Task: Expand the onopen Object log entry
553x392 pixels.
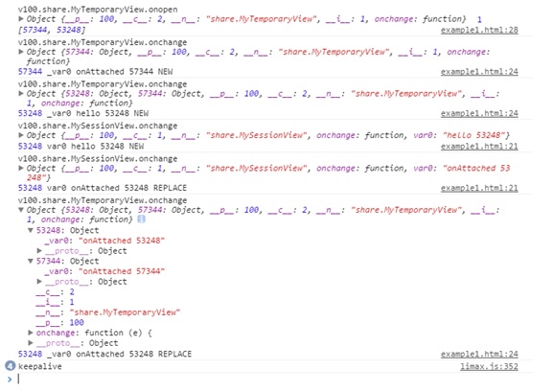Action: pos(21,19)
